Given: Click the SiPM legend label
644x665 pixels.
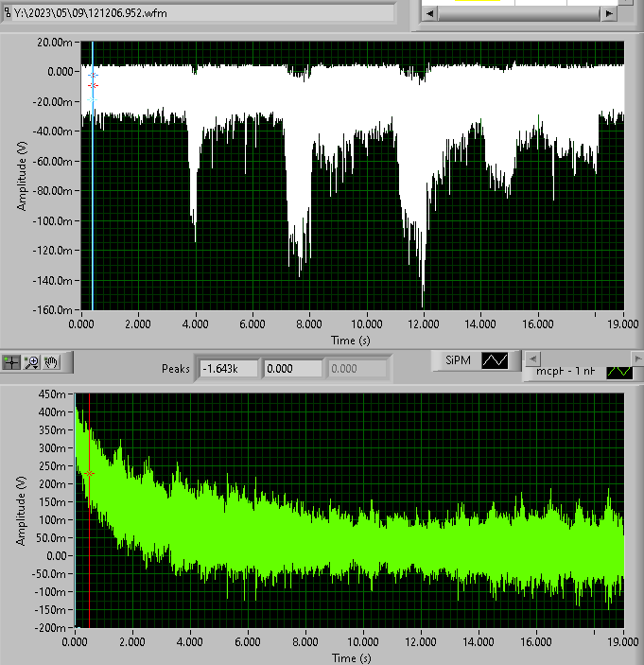Looking at the screenshot, I should coord(458,360).
